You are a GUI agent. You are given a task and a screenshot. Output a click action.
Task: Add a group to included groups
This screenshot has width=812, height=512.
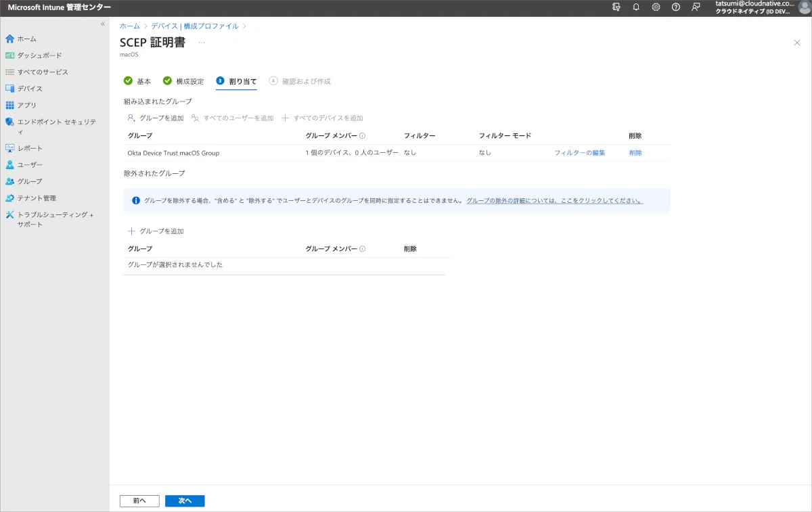156,118
